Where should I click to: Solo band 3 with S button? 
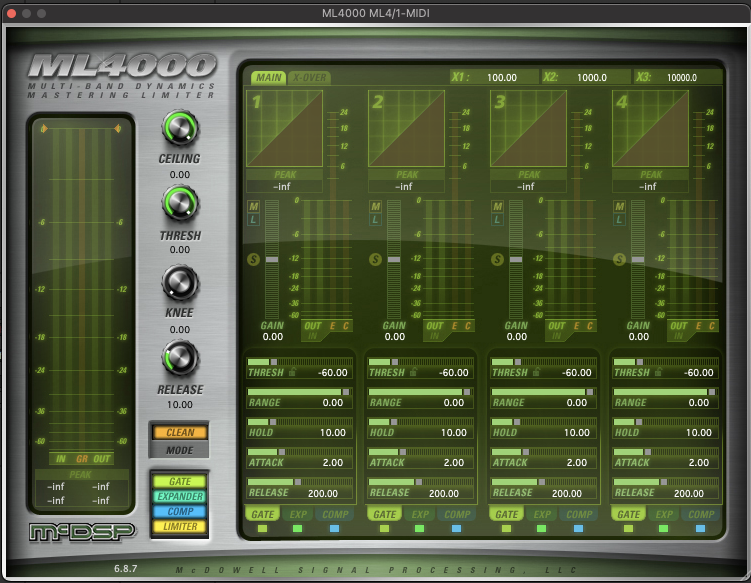pos(498,259)
